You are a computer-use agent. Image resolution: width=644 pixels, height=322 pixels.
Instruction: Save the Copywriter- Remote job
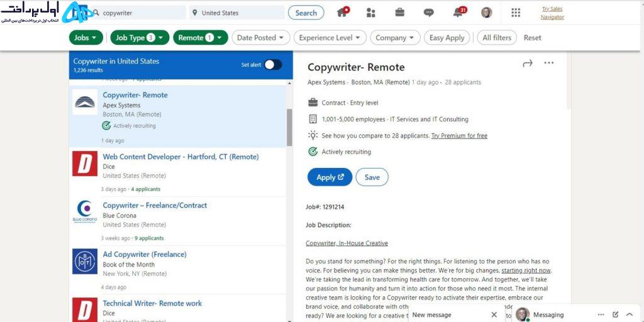pyautogui.click(x=372, y=177)
